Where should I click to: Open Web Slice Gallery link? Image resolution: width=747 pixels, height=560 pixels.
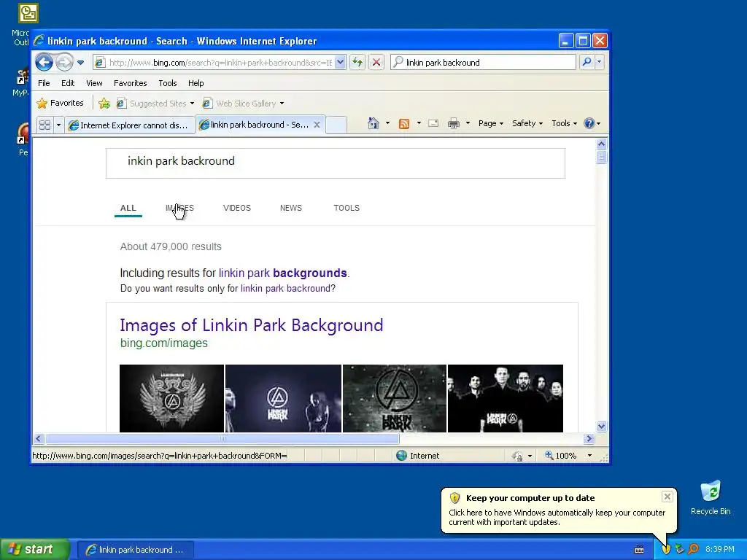(x=239, y=104)
